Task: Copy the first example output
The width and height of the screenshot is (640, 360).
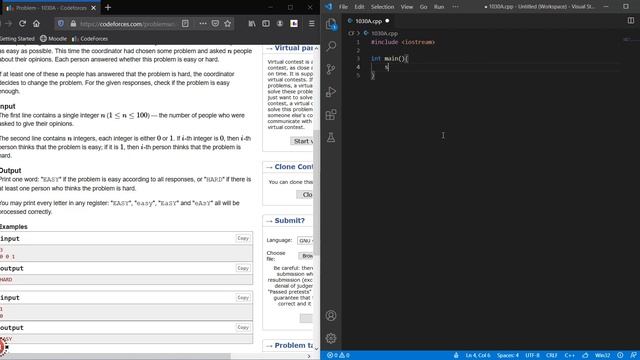Action: tap(243, 268)
